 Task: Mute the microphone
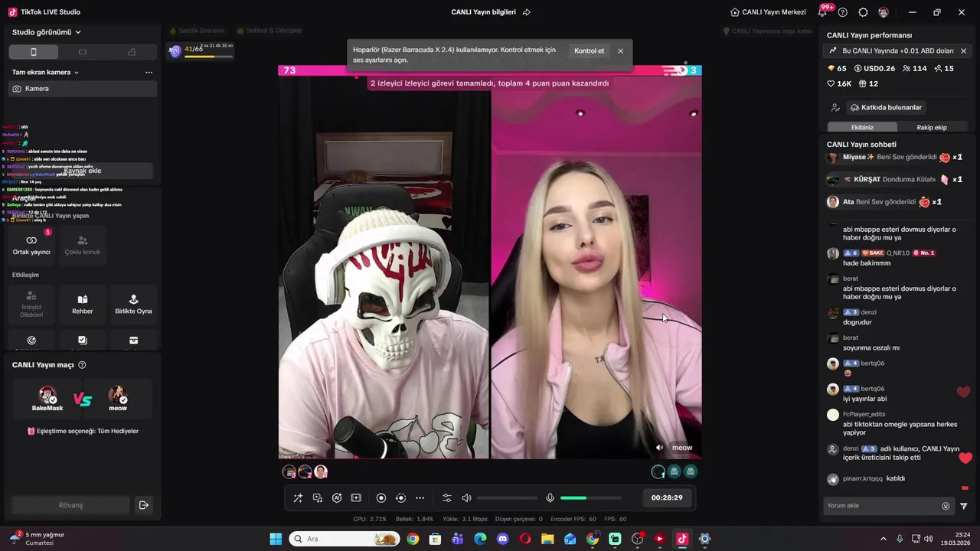click(x=550, y=498)
